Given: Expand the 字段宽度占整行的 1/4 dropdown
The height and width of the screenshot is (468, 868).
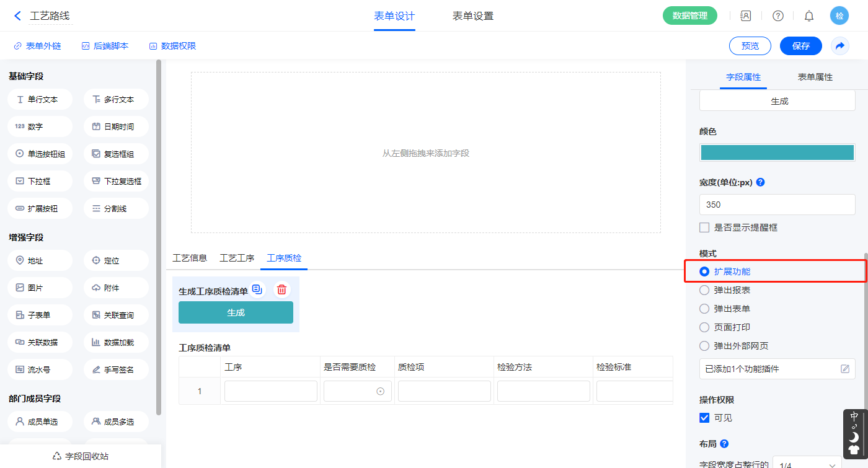Looking at the screenshot, I should point(807,464).
